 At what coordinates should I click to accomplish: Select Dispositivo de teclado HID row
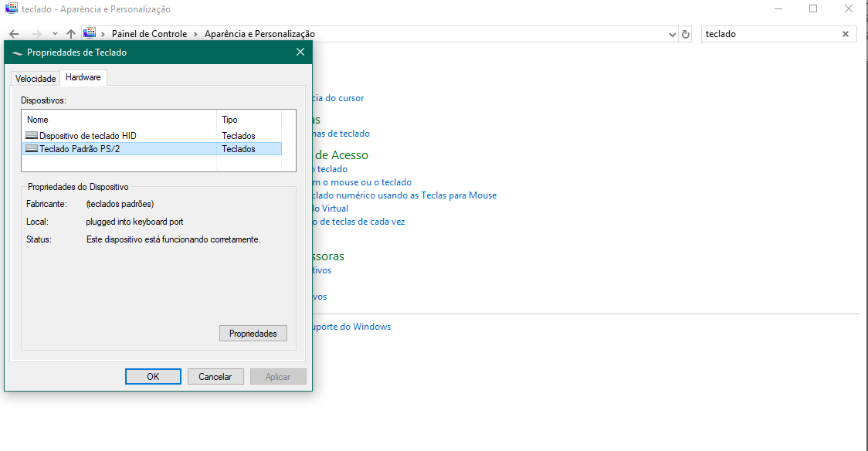point(151,136)
